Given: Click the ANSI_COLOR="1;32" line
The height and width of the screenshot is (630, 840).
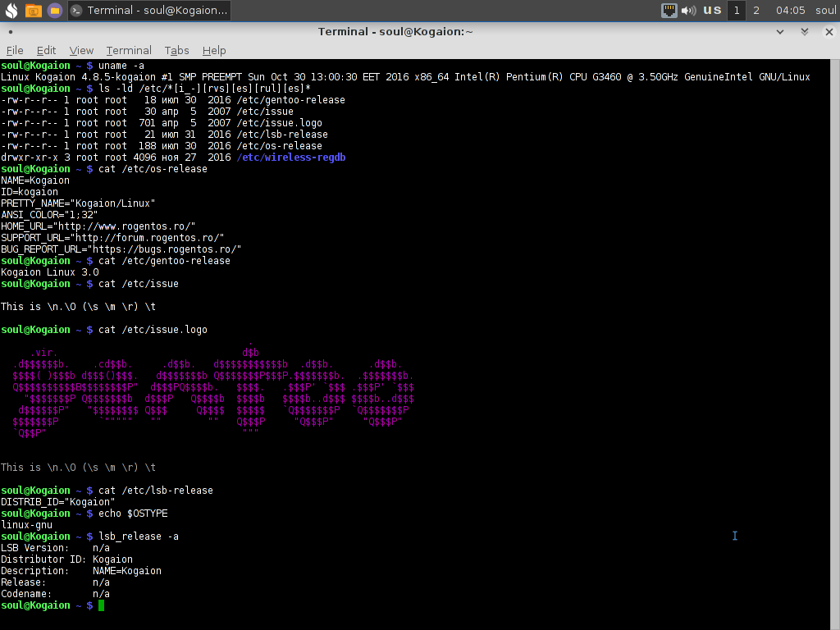Looking at the screenshot, I should [x=49, y=215].
